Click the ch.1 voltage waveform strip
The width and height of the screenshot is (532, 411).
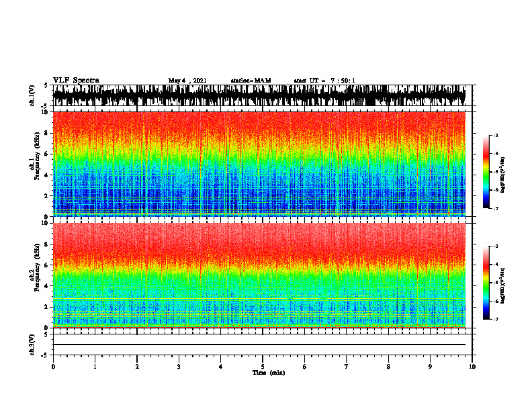pyautogui.click(x=259, y=95)
